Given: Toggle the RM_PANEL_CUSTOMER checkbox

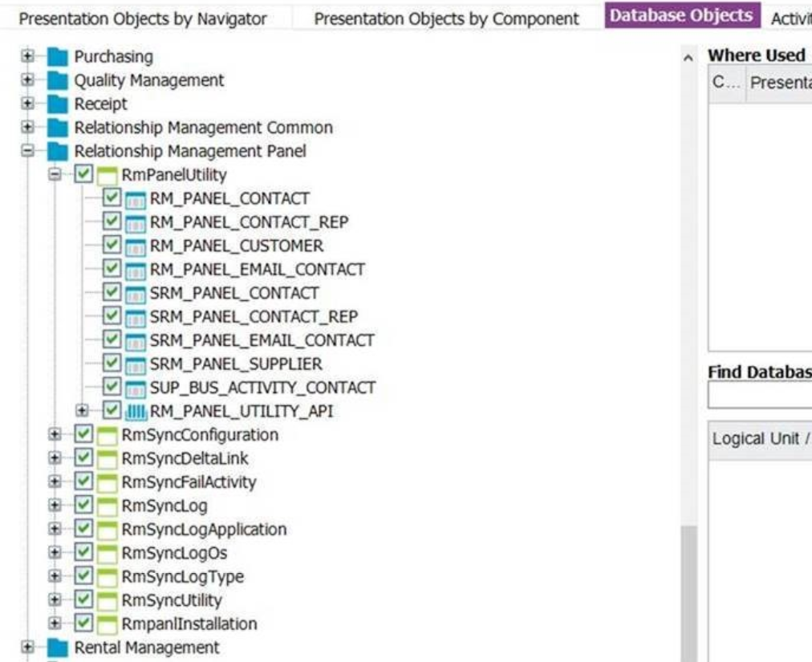Looking at the screenshot, I should coord(112,245).
